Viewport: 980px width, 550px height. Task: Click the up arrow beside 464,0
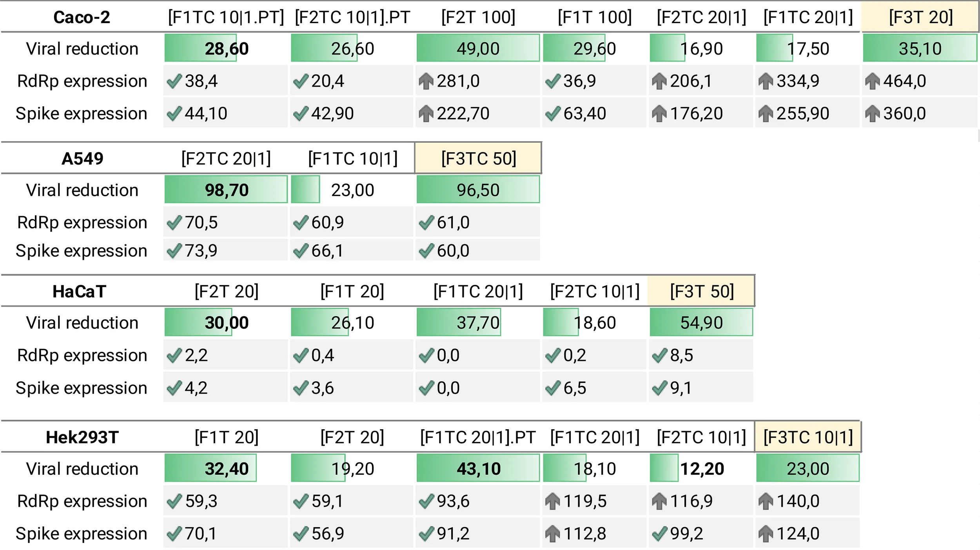pos(873,81)
